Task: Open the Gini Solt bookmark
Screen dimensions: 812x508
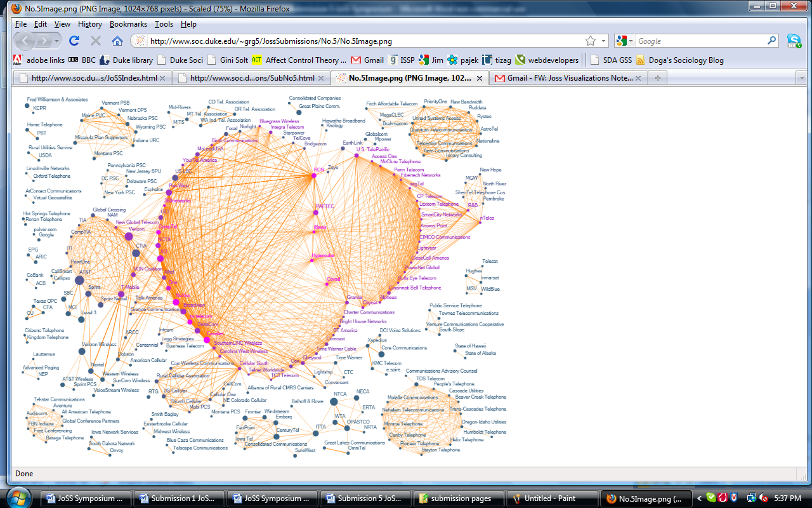Action: click(228, 60)
